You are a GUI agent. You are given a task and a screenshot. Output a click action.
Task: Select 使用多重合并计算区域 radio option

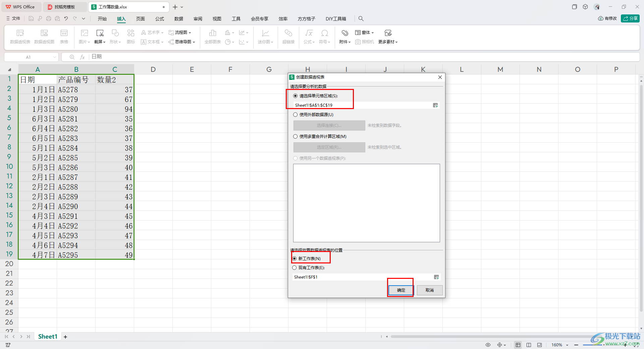click(296, 137)
